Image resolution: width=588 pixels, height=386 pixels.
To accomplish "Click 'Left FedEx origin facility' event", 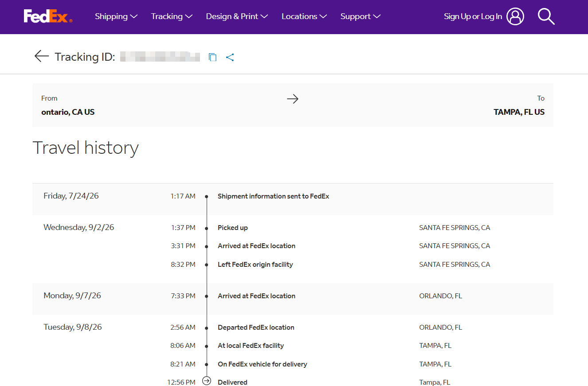I will 255,265.
